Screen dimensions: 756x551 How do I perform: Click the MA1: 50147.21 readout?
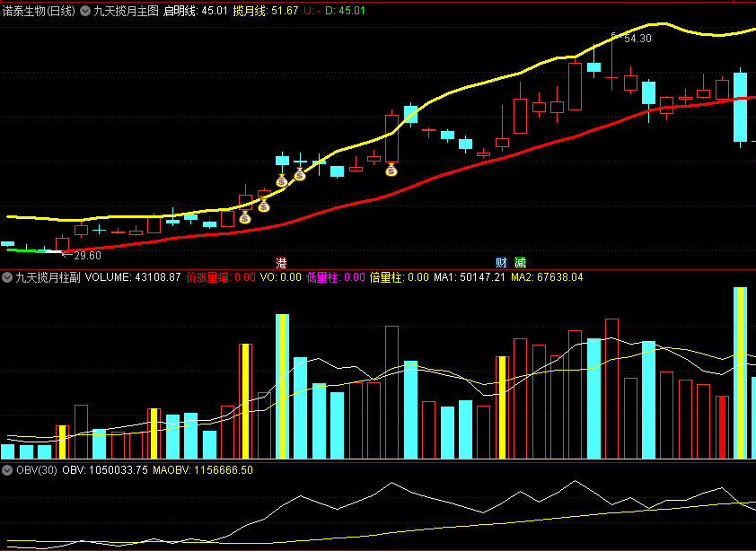coord(470,277)
